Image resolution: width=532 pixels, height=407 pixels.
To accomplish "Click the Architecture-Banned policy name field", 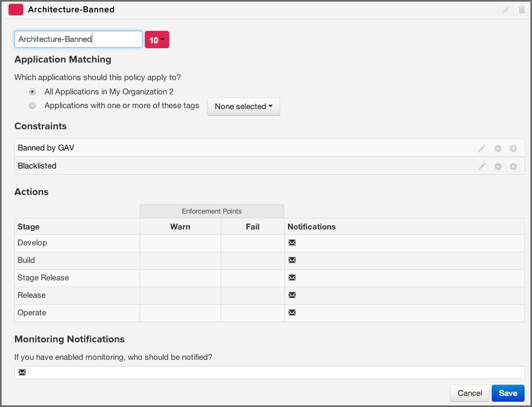I will 78,39.
